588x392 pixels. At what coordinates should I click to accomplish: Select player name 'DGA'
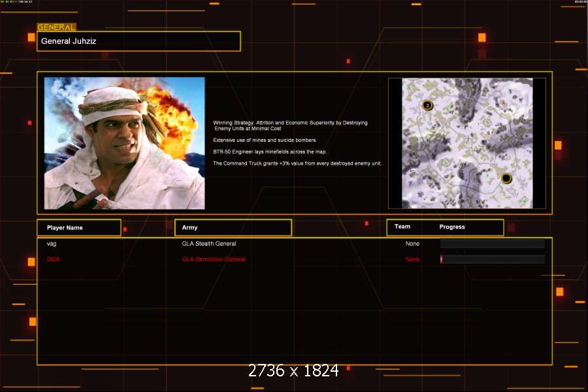[x=54, y=259]
